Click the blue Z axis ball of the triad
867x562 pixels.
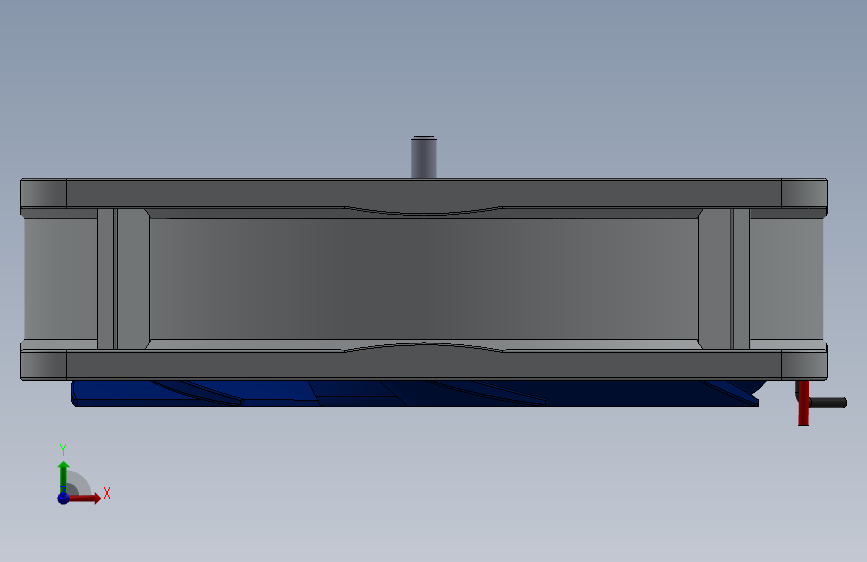click(64, 498)
